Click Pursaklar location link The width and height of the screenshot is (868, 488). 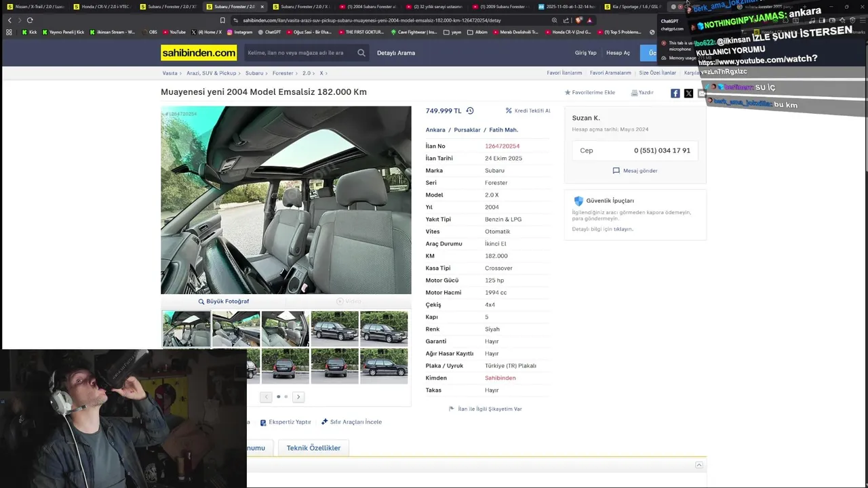[x=467, y=130]
